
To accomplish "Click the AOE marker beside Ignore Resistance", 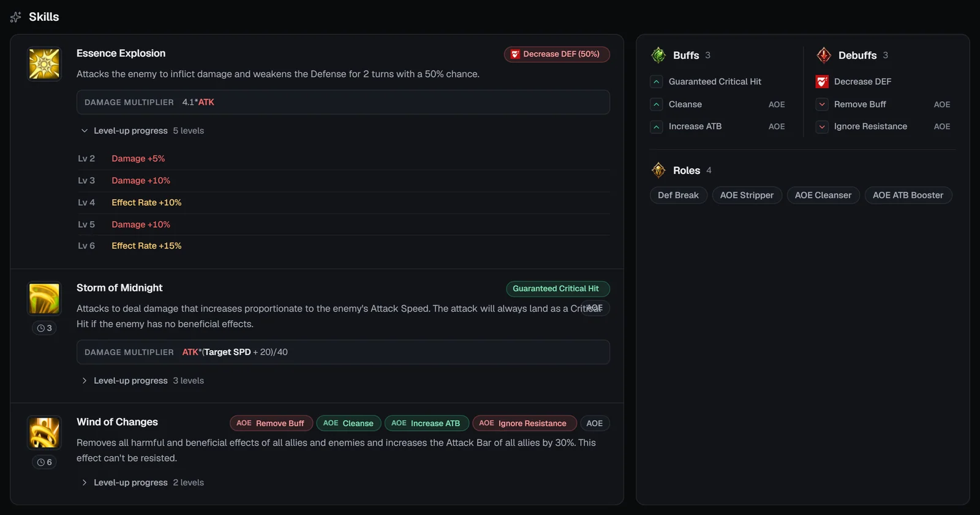I will pyautogui.click(x=942, y=127).
